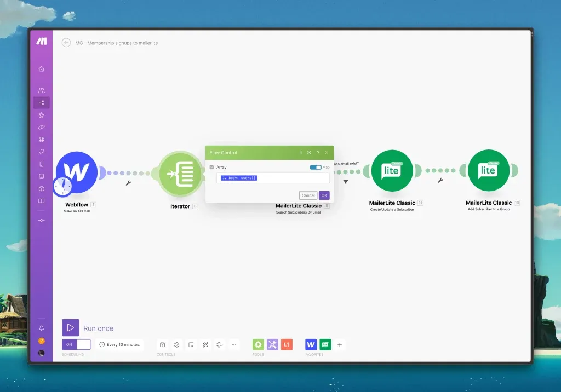Select MailerLite Add Subscriber to a Group module
The height and width of the screenshot is (392, 561).
(488, 170)
